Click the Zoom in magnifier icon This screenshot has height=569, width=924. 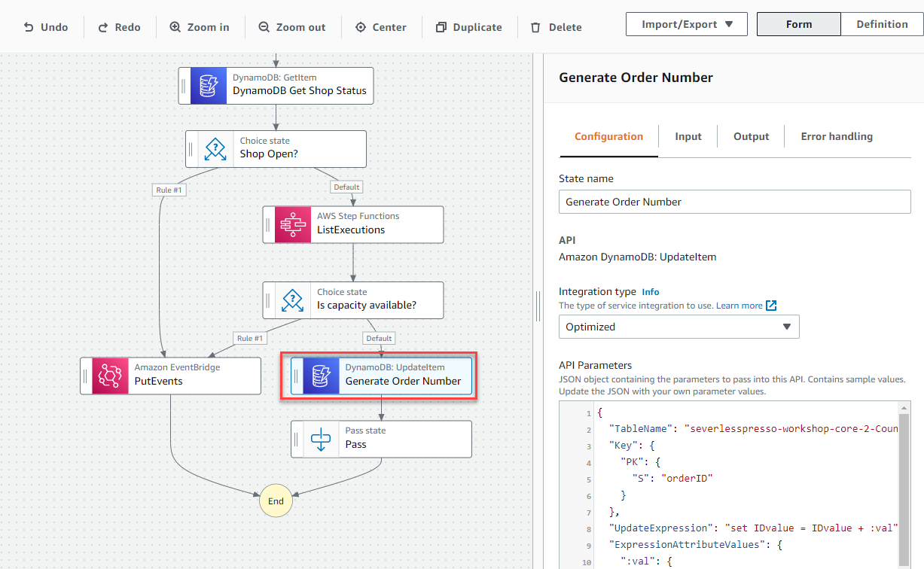click(x=175, y=27)
